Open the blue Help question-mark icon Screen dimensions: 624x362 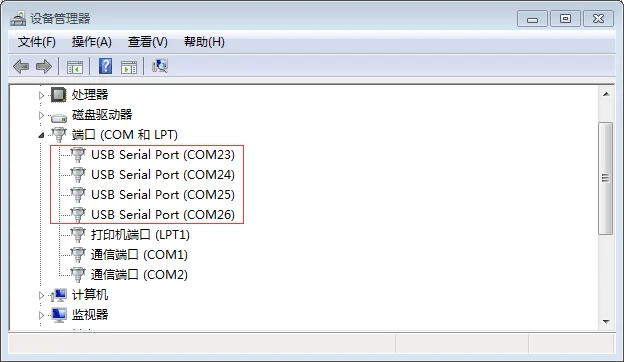point(105,66)
